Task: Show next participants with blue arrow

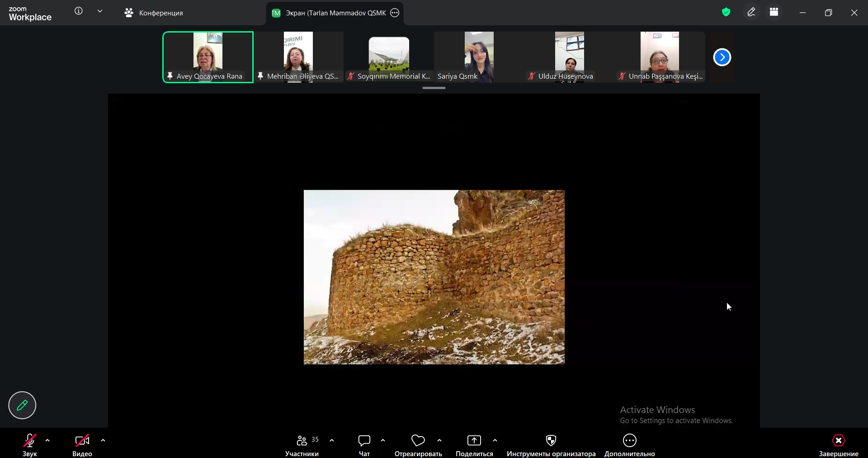Action: point(722,57)
